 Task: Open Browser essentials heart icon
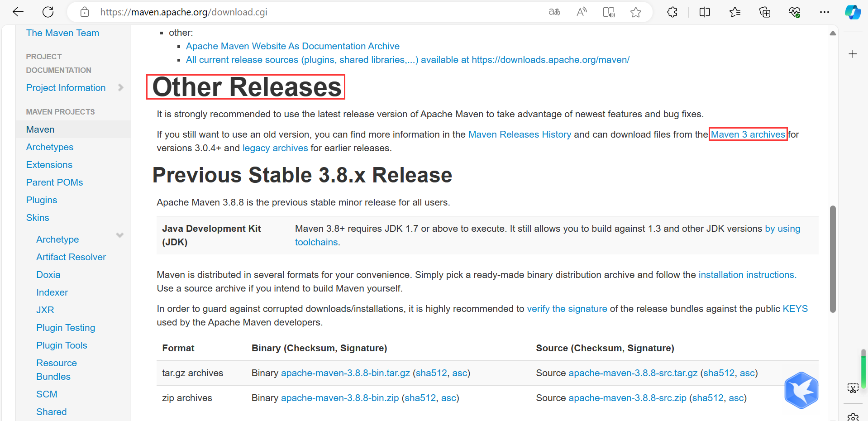(795, 12)
